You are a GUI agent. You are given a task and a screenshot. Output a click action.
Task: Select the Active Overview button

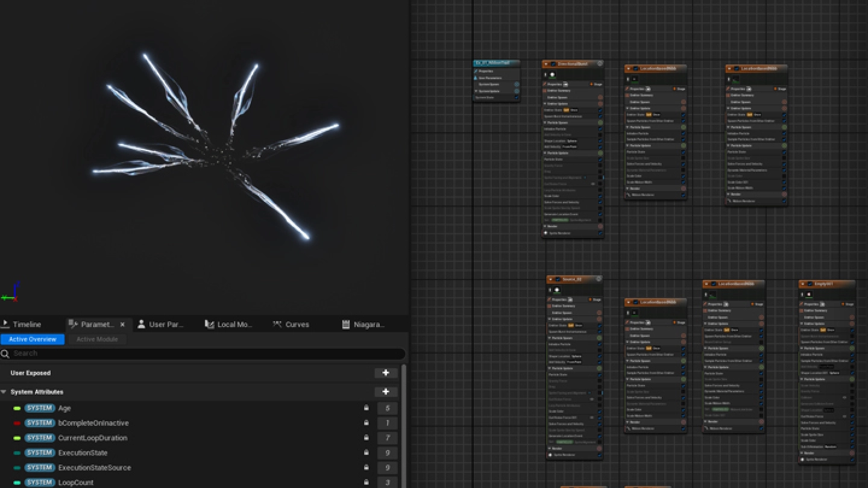(33, 339)
